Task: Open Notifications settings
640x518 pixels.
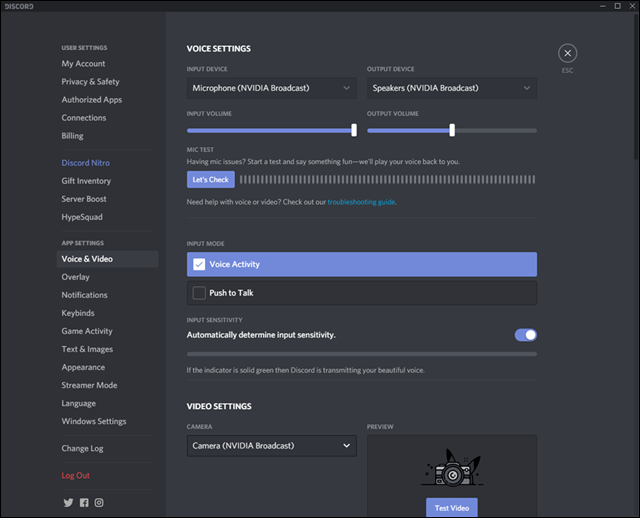Action: pos(84,295)
